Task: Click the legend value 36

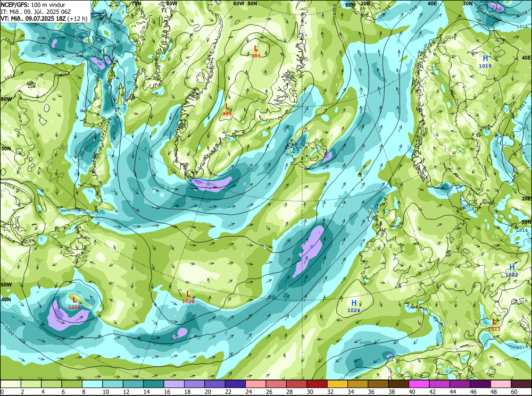Action: coord(371,392)
